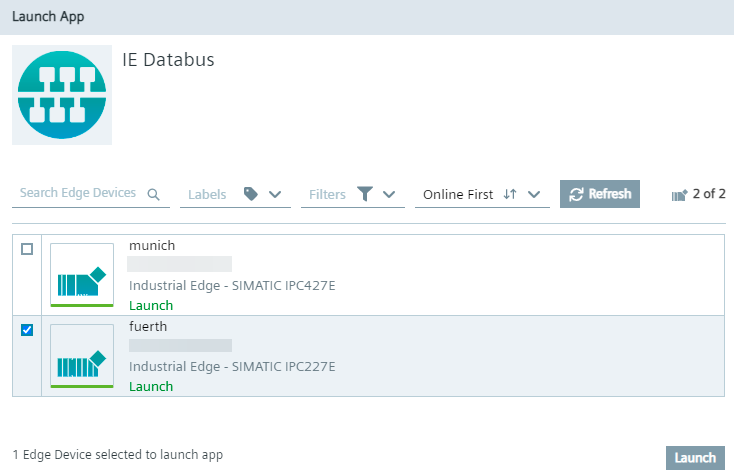Screen dimensions: 734x476
Task: Click the munich device name
Action: click(152, 246)
